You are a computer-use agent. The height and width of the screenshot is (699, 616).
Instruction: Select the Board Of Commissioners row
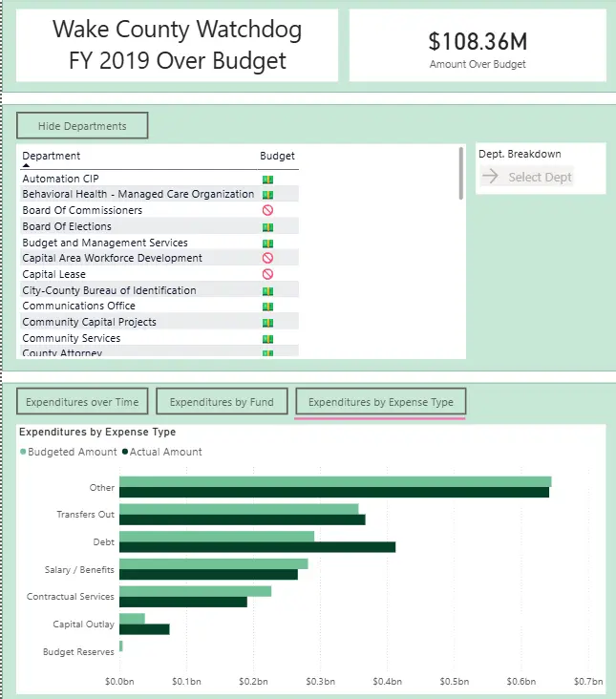click(x=159, y=210)
